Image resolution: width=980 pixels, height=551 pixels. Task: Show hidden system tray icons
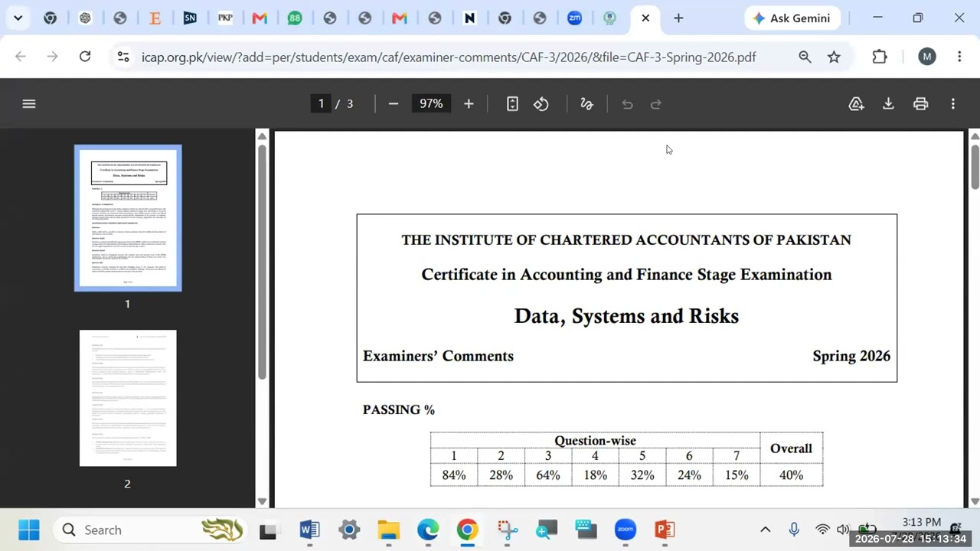[x=765, y=530]
